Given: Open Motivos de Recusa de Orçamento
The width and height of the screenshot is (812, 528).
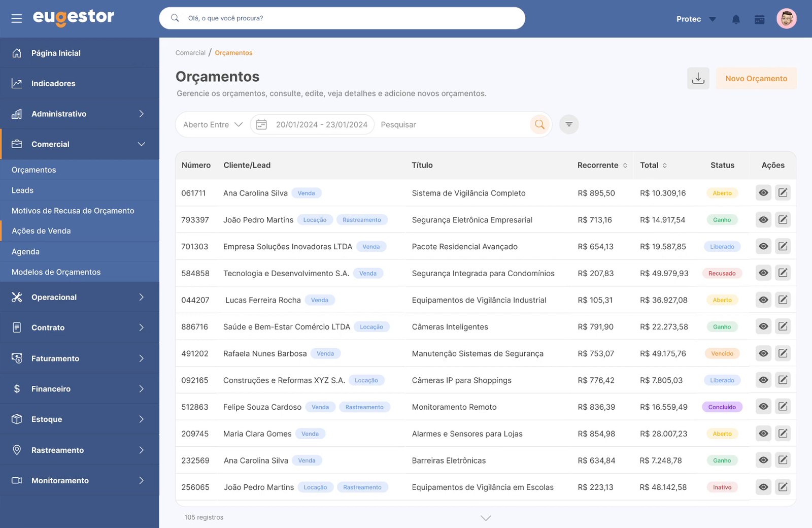Looking at the screenshot, I should [80, 211].
